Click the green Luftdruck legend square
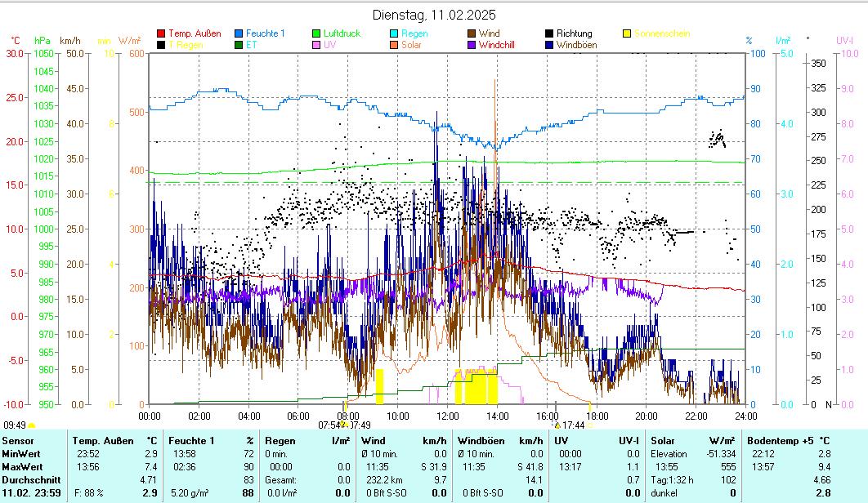Image resolution: width=868 pixels, height=503 pixels. tap(317, 33)
